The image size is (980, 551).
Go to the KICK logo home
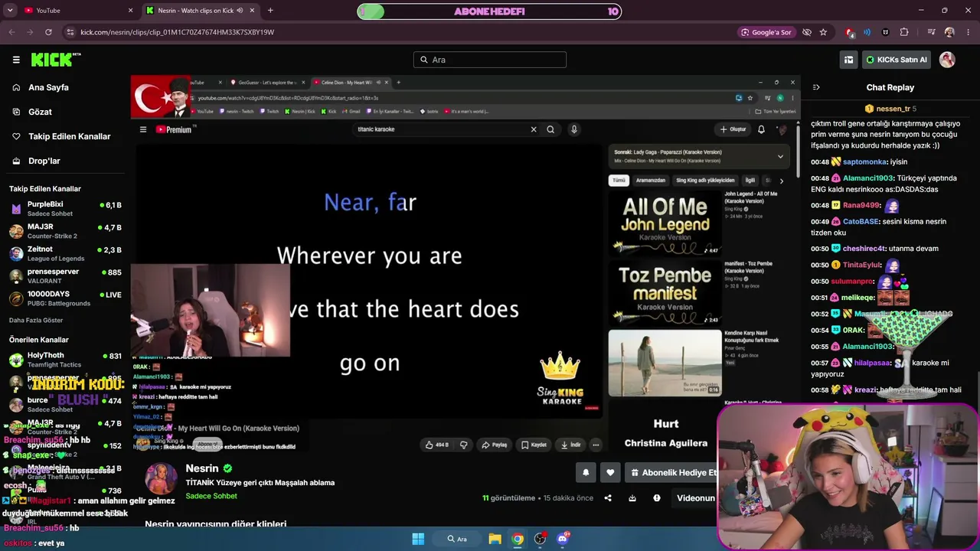55,60
